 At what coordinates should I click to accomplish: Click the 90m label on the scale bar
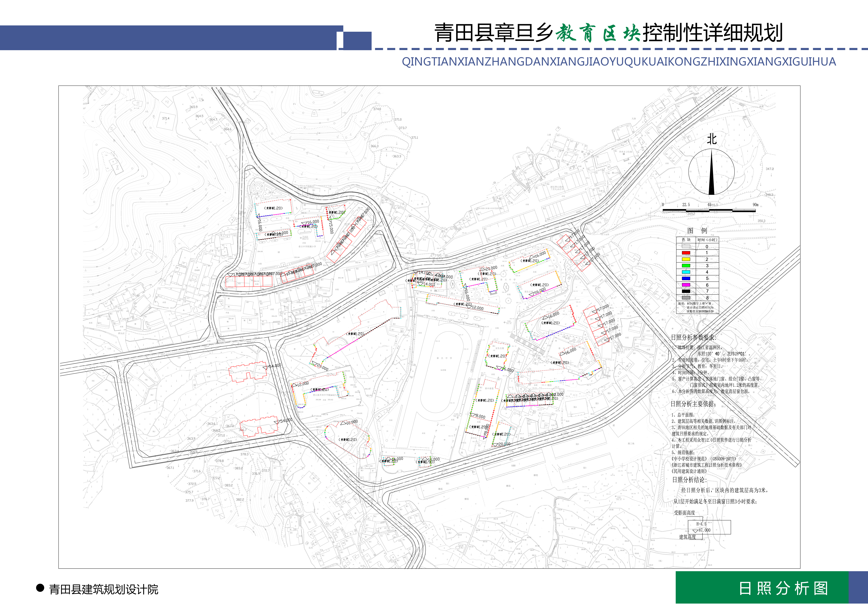pyautogui.click(x=755, y=205)
